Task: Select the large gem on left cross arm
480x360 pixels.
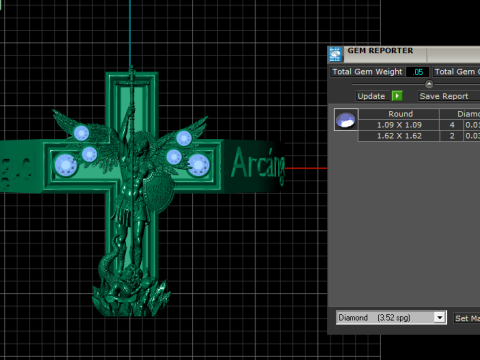Action: tap(66, 165)
